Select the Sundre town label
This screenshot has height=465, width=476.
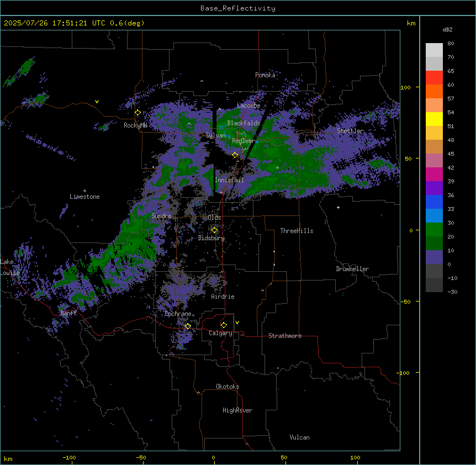[161, 216]
